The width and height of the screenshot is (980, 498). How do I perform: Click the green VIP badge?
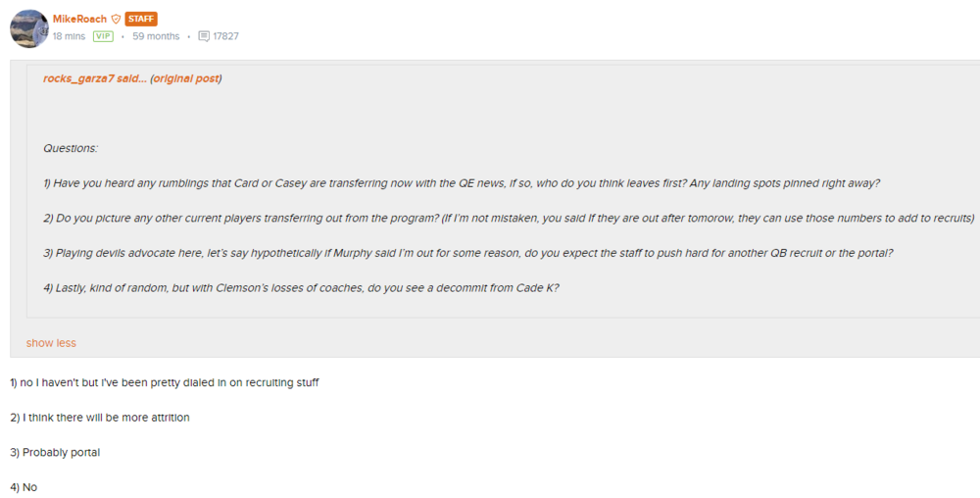click(x=103, y=36)
